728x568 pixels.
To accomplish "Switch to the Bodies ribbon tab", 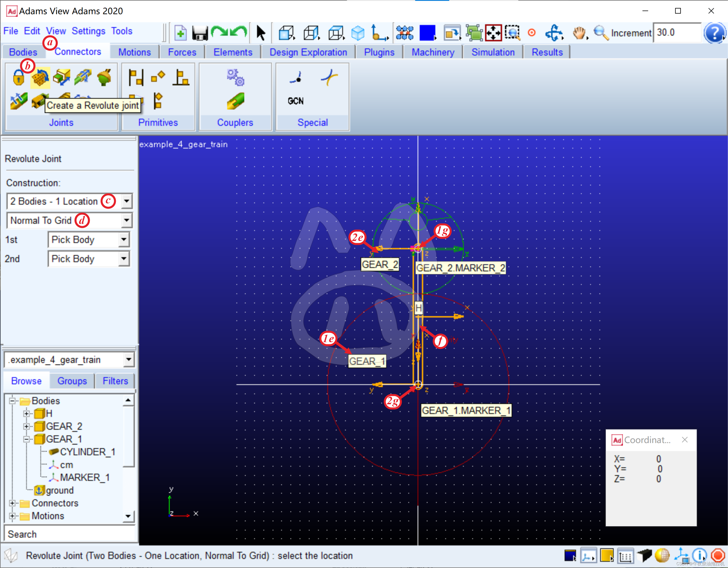I will point(23,52).
